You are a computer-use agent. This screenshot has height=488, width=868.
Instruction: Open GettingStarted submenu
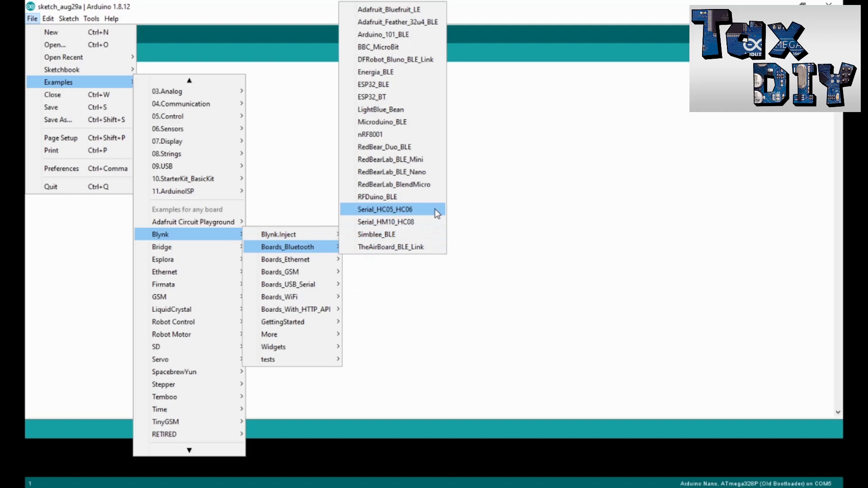(x=292, y=322)
